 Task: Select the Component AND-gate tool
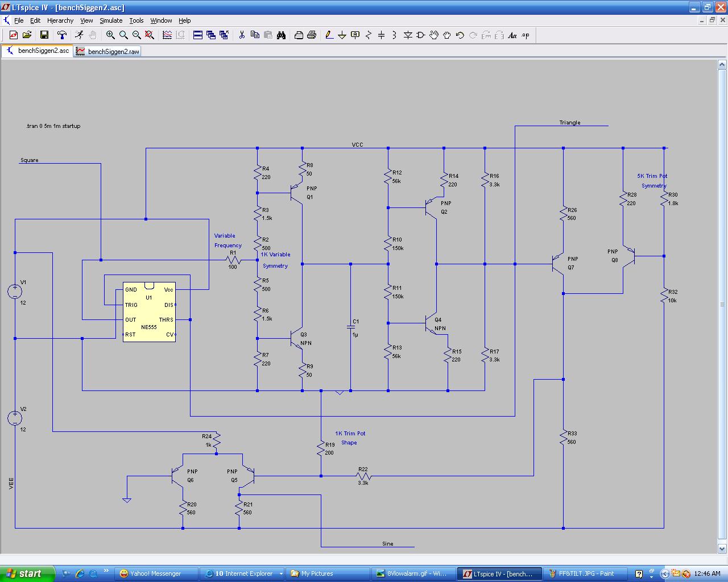tap(421, 35)
